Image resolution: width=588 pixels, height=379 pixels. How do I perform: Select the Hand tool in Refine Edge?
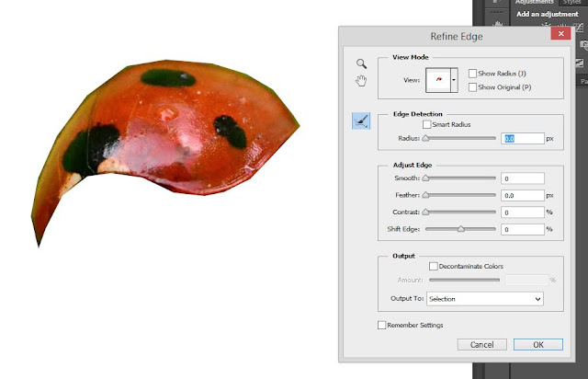pyautogui.click(x=361, y=80)
